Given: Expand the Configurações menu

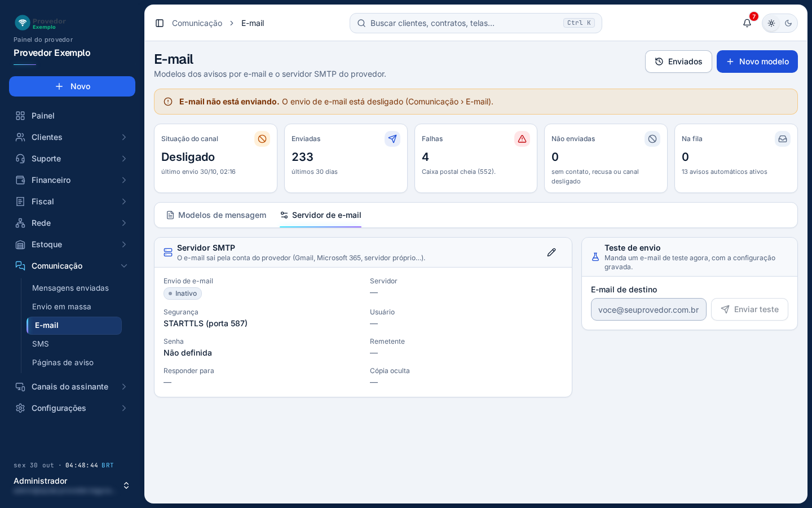Looking at the screenshot, I should pos(72,408).
